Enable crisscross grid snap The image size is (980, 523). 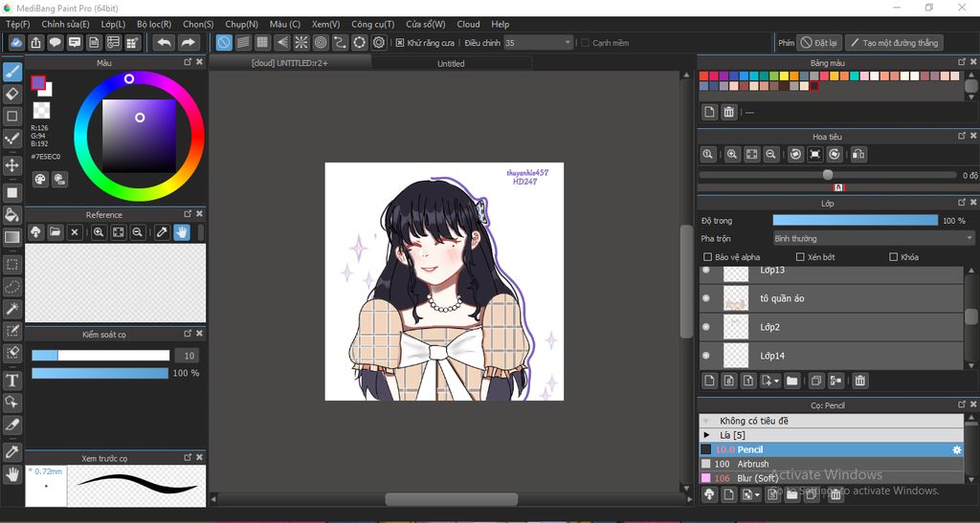tap(262, 42)
